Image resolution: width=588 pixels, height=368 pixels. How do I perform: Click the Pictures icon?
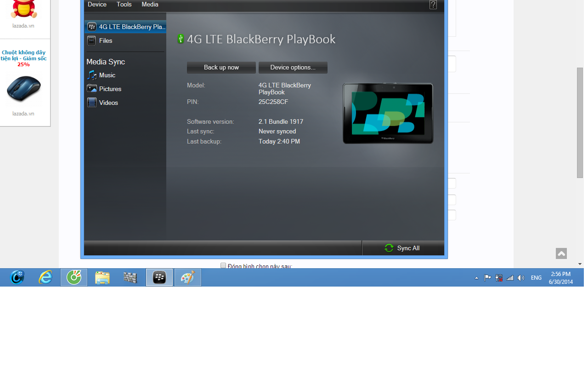point(92,89)
